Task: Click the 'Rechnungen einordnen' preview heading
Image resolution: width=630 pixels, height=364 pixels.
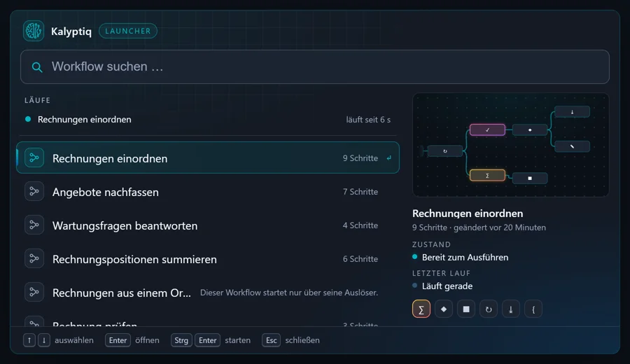Action: (x=468, y=213)
